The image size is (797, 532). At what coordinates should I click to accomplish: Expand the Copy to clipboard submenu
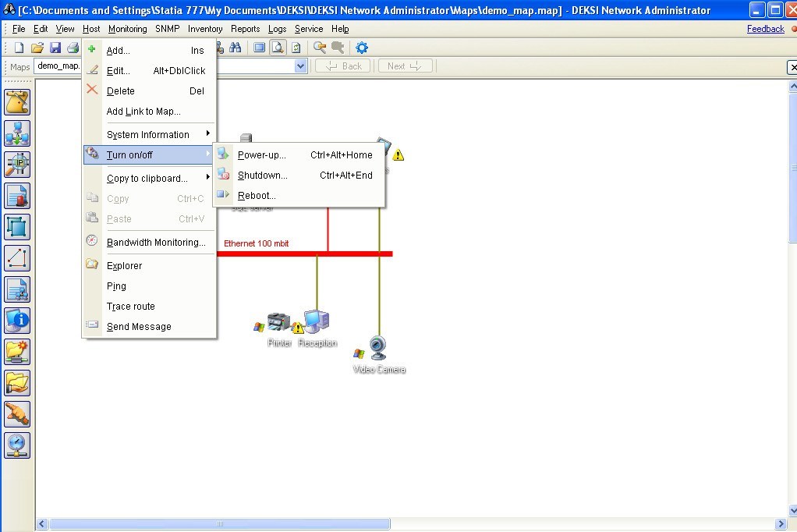pyautogui.click(x=148, y=178)
